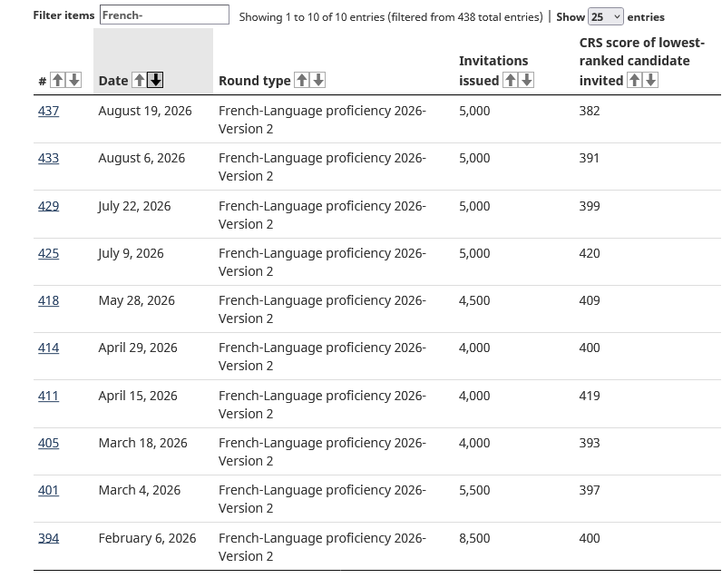Image resolution: width=722 pixels, height=588 pixels.
Task: Click CRS score 399
Action: click(x=590, y=206)
